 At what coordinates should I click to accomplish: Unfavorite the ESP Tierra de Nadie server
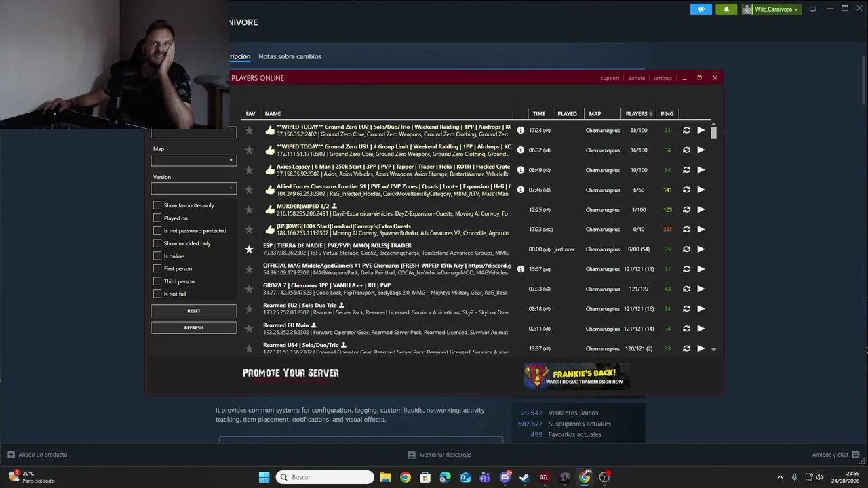click(249, 249)
